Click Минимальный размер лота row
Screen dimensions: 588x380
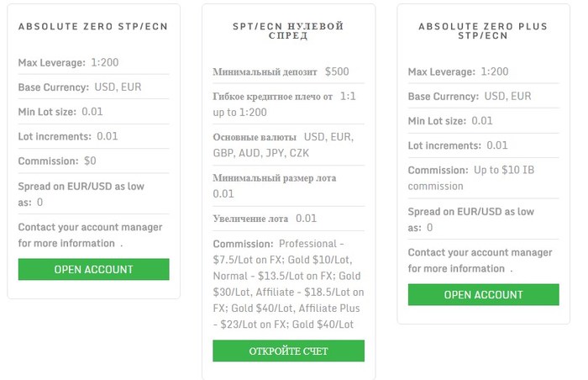(288, 186)
